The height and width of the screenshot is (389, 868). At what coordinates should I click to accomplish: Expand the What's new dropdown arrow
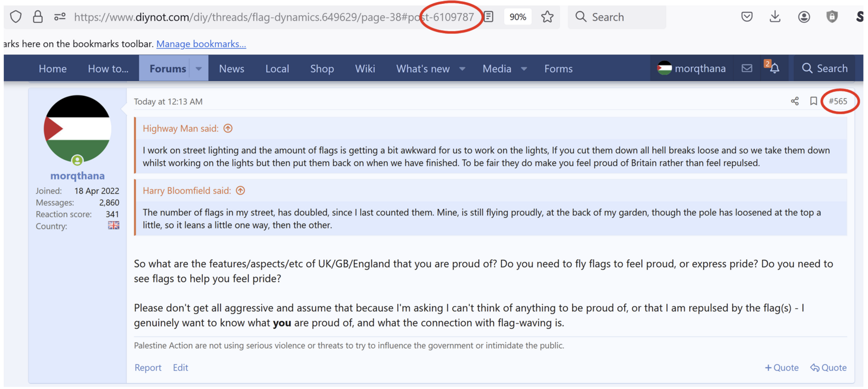click(x=462, y=69)
